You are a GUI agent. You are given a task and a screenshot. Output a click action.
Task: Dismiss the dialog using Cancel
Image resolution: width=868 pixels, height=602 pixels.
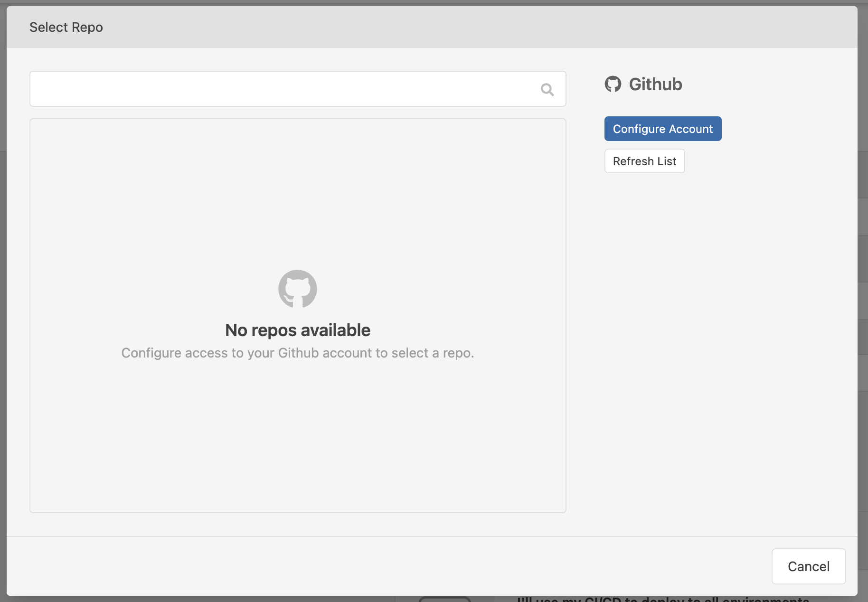click(808, 566)
